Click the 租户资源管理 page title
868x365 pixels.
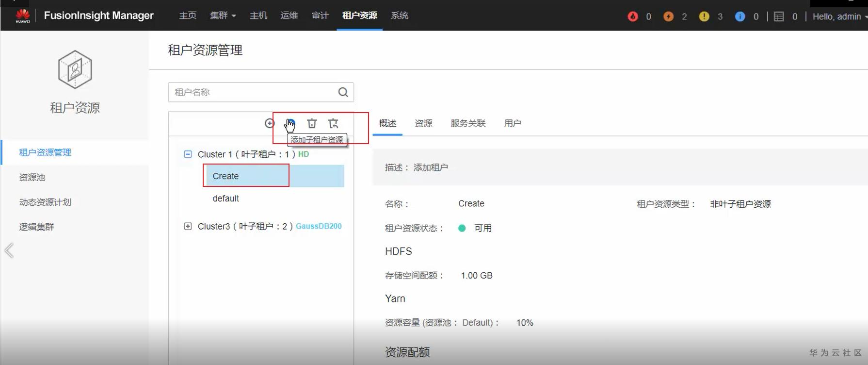[x=205, y=50]
